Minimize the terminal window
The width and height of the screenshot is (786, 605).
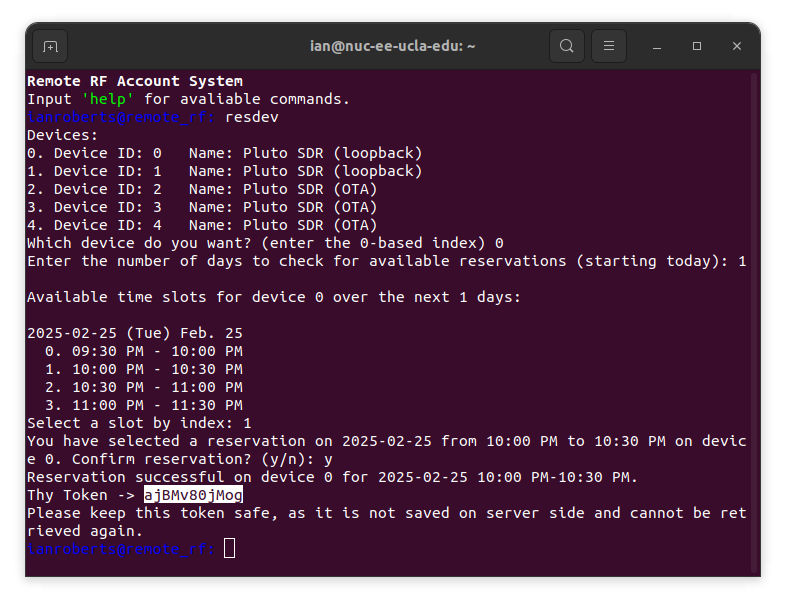pyautogui.click(x=657, y=46)
